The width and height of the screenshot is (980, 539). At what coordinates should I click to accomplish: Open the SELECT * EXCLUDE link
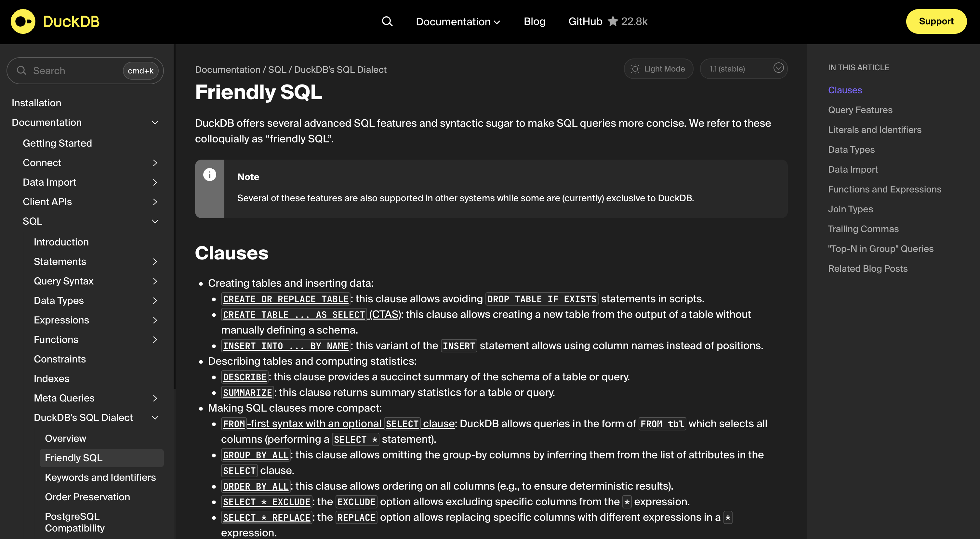(267, 502)
